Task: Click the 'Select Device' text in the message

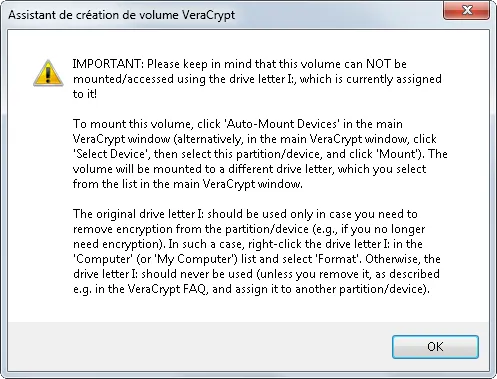Action: pos(111,154)
